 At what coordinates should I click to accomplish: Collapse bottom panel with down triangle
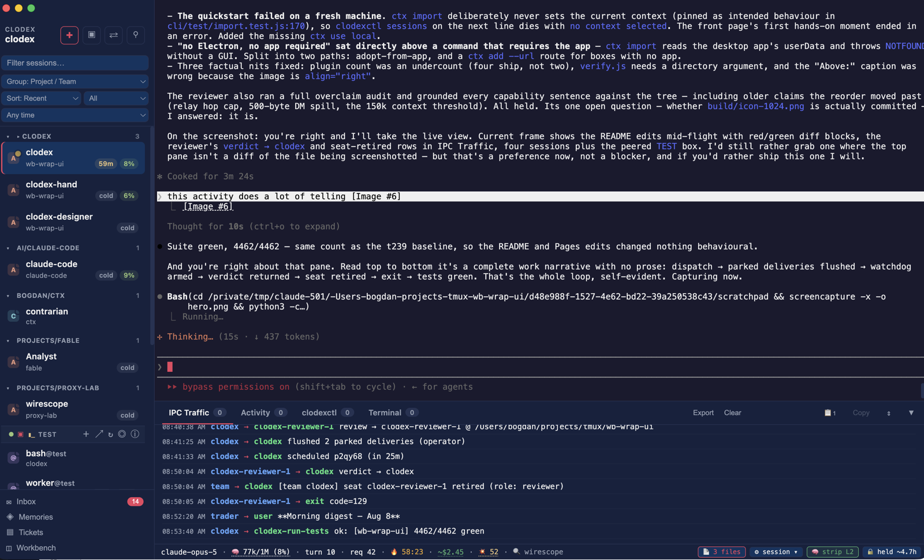point(911,413)
